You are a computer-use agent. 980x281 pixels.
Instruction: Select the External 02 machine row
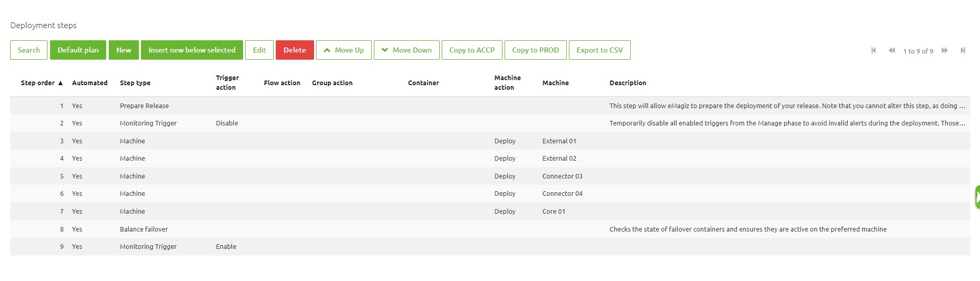coord(490,158)
